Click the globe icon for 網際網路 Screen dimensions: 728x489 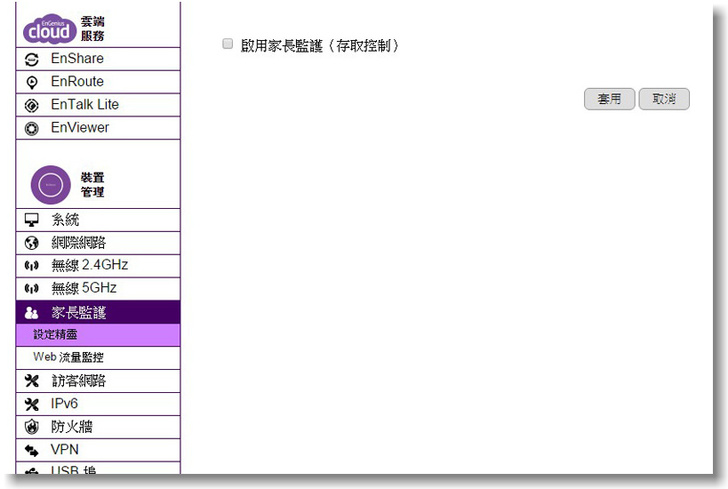pyautogui.click(x=32, y=243)
